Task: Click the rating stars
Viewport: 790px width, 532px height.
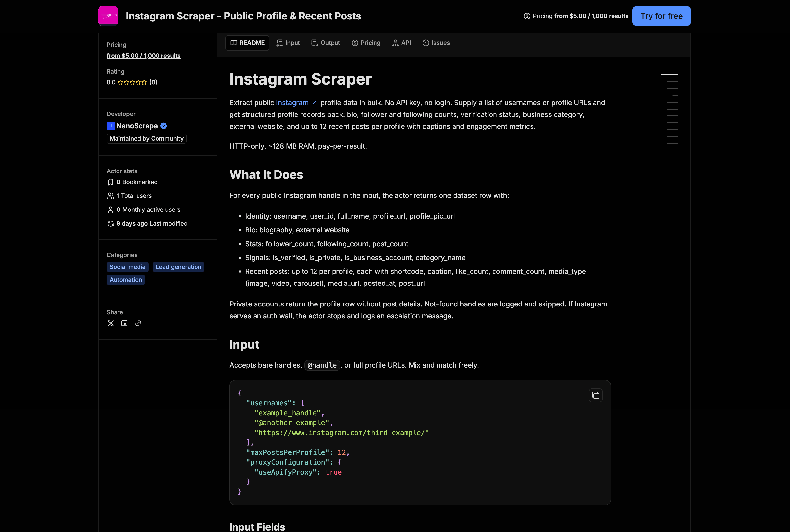Action: [x=132, y=82]
